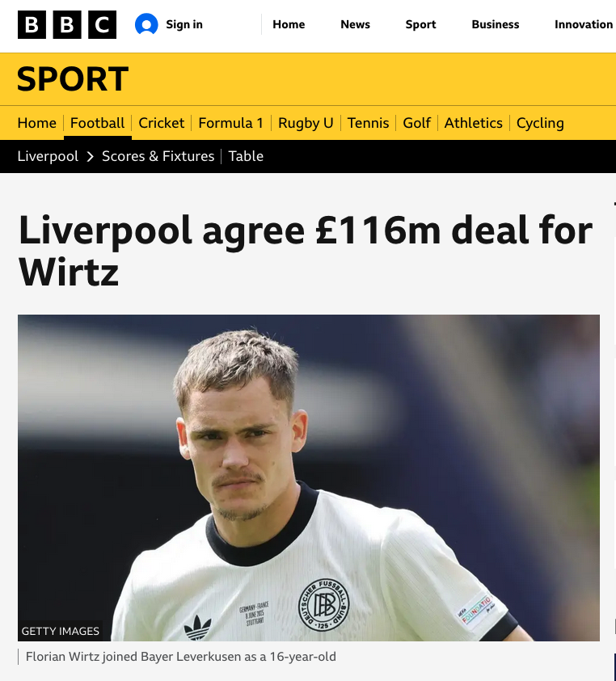This screenshot has height=681, width=616.
Task: Click the SPORT banner heading
Action: [x=73, y=79]
